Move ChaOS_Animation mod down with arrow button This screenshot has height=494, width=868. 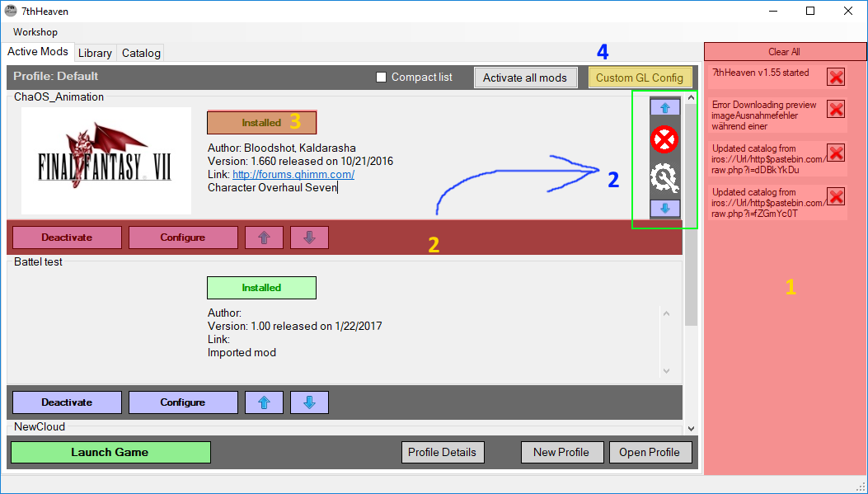click(x=309, y=237)
